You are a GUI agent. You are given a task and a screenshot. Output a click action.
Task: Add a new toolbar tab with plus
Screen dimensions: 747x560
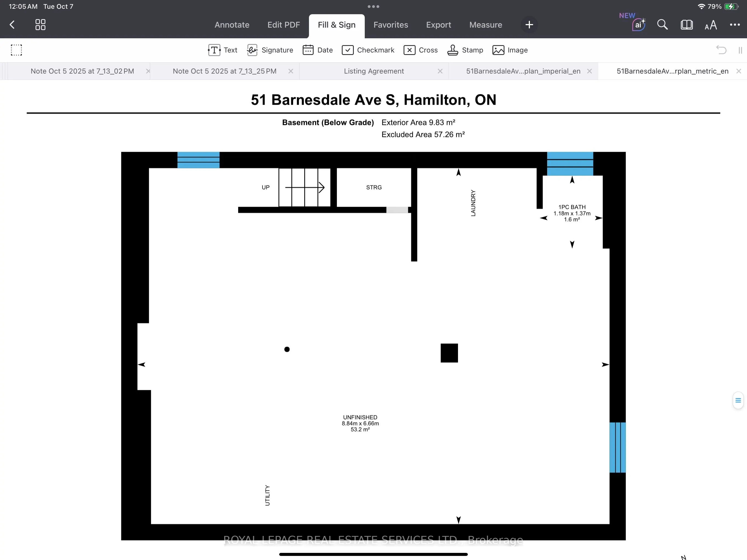coord(529,25)
